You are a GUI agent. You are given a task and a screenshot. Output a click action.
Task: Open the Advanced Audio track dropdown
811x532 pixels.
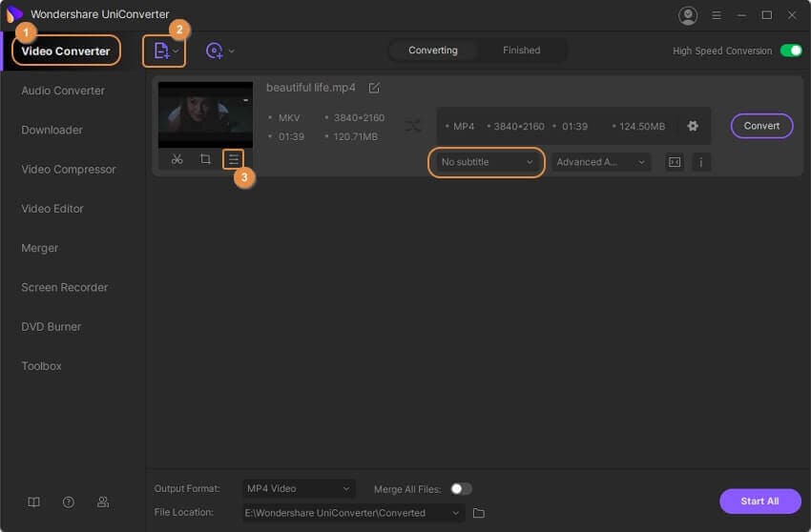tap(600, 162)
